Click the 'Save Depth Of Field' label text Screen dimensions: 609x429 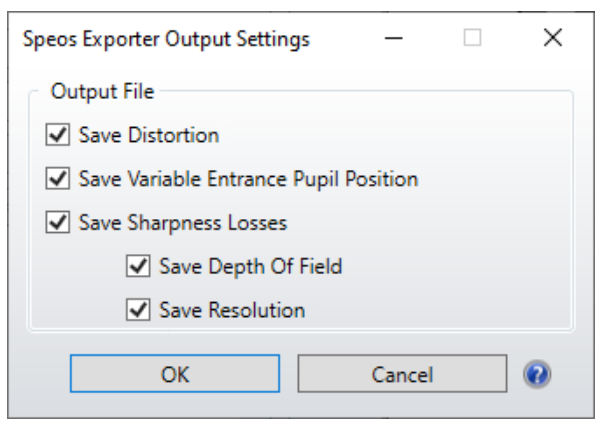coord(251,266)
